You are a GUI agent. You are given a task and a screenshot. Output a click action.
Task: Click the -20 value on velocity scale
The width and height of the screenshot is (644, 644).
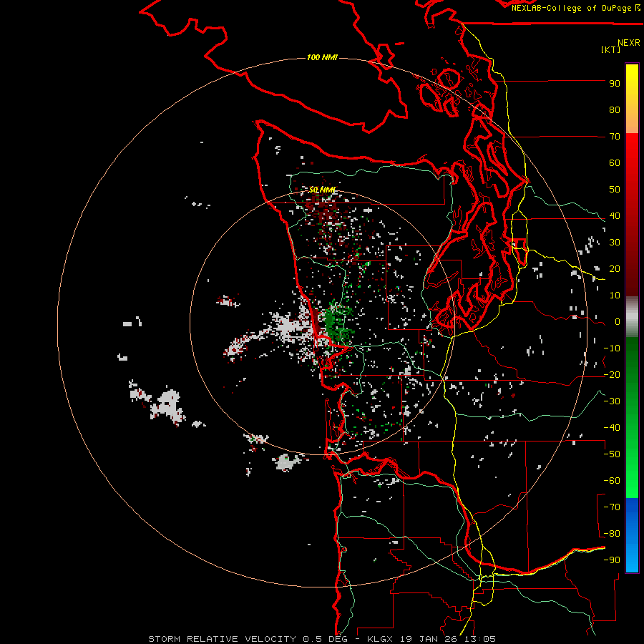[612, 375]
